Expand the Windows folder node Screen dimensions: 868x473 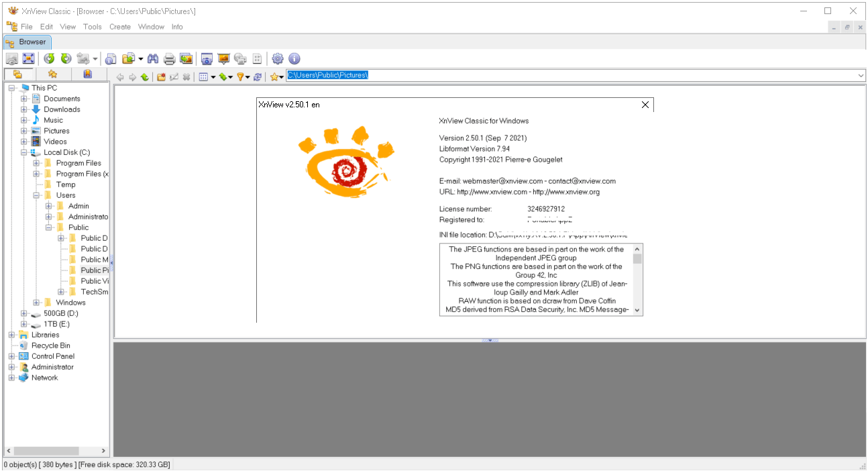click(x=36, y=303)
